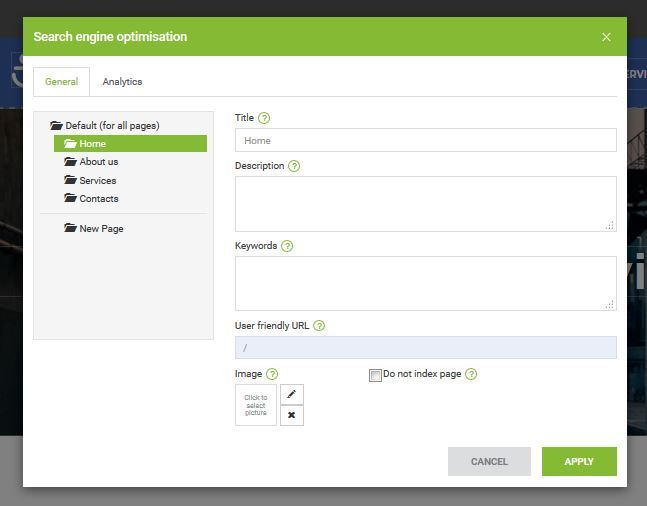Select the Contacts page in tree
Screen dimensions: 647x506
(x=99, y=199)
